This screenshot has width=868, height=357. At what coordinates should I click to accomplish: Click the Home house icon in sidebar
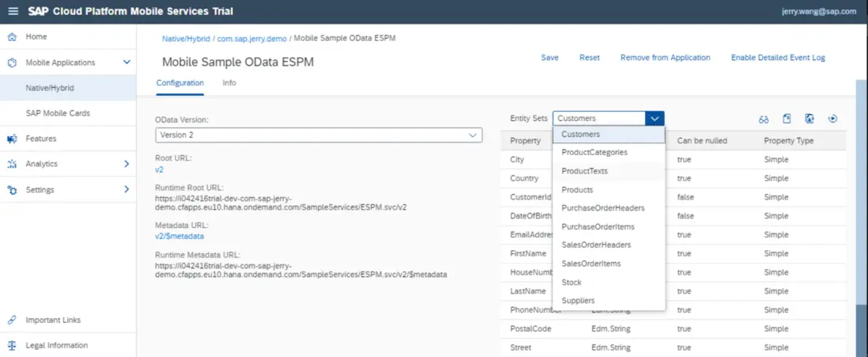click(12, 37)
